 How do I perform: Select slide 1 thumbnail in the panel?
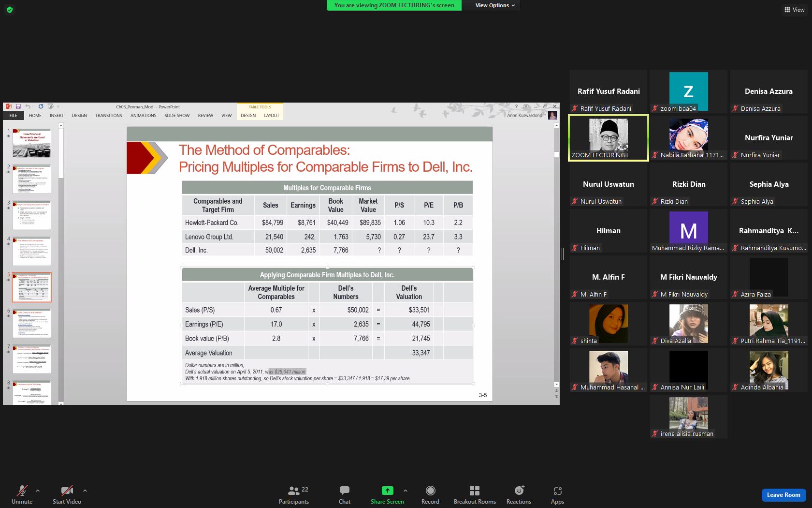(x=32, y=143)
